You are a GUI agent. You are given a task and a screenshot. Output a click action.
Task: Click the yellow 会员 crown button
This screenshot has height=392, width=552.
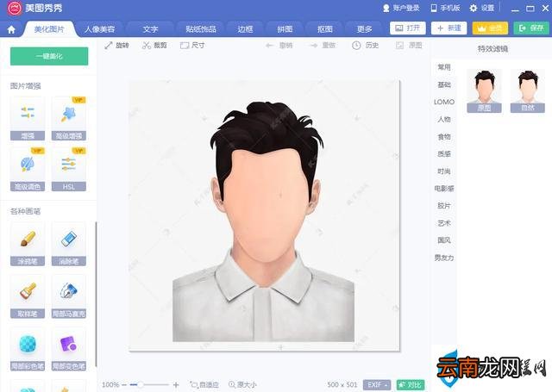[490, 28]
